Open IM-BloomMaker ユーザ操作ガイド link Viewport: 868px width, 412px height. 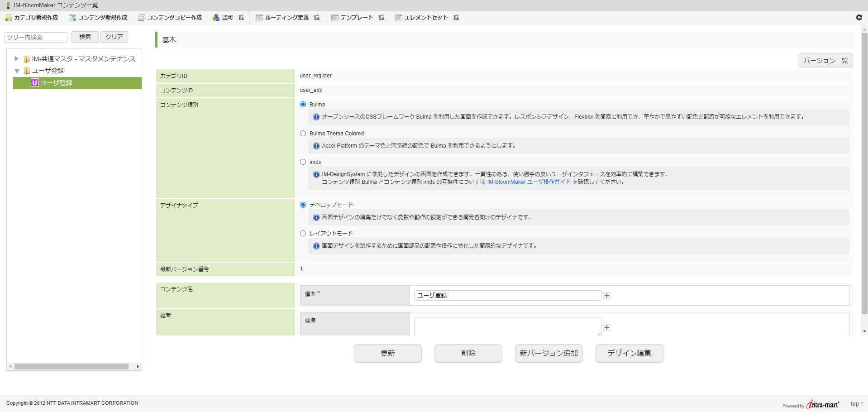(529, 182)
